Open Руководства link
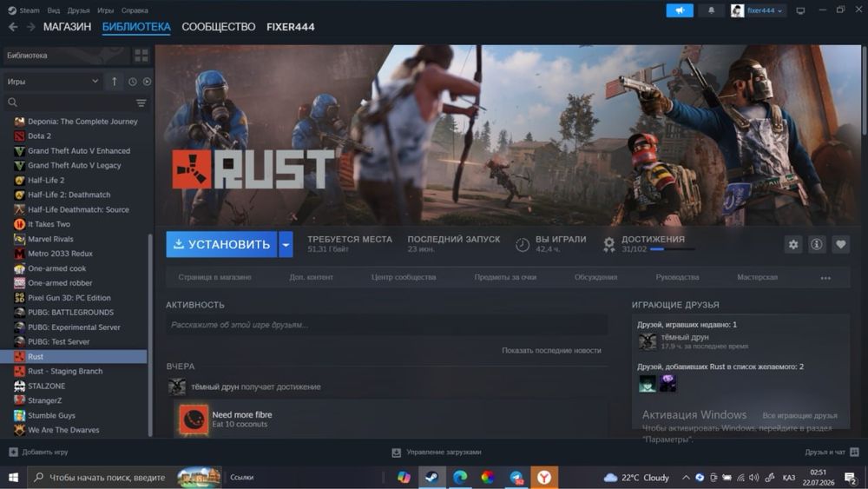Viewport: 868px width, 489px height. pyautogui.click(x=677, y=277)
